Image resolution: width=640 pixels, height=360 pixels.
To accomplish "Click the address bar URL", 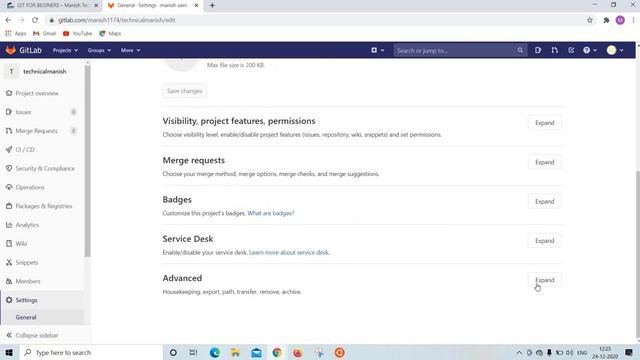I will coord(116,20).
